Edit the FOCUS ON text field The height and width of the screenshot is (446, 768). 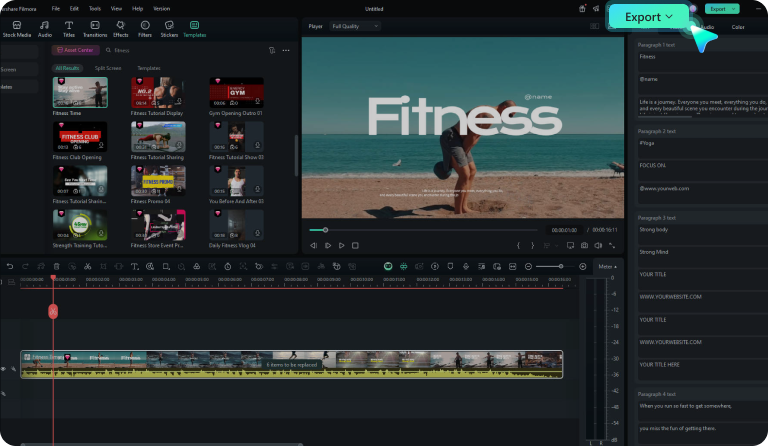(702, 169)
